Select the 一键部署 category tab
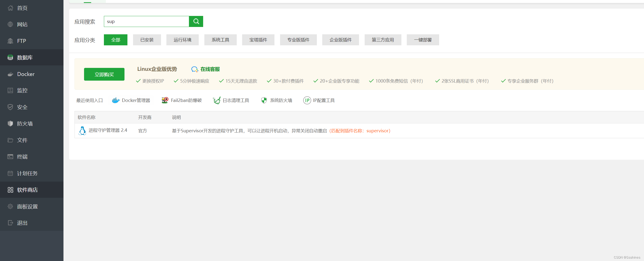644x261 pixels. click(422, 40)
